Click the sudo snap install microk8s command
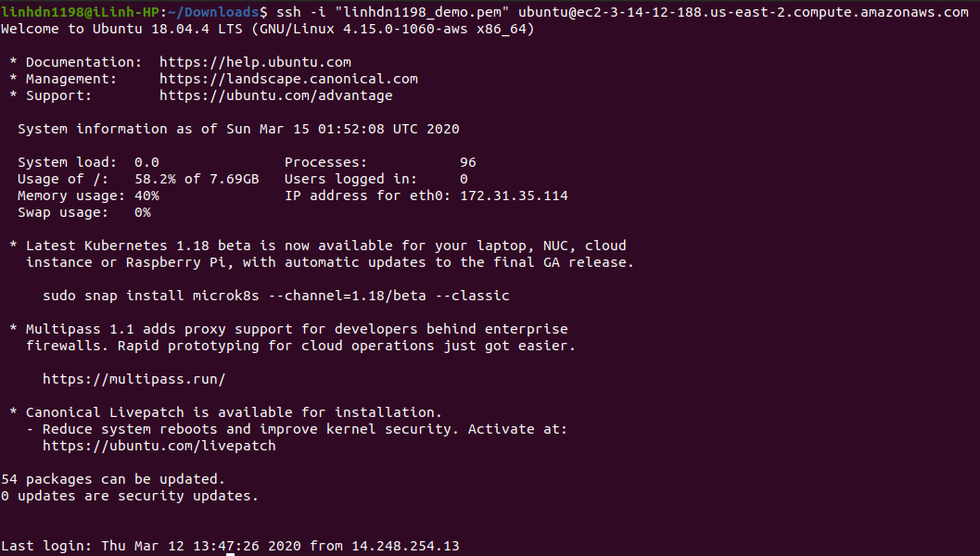The height and width of the screenshot is (556, 980). (276, 296)
